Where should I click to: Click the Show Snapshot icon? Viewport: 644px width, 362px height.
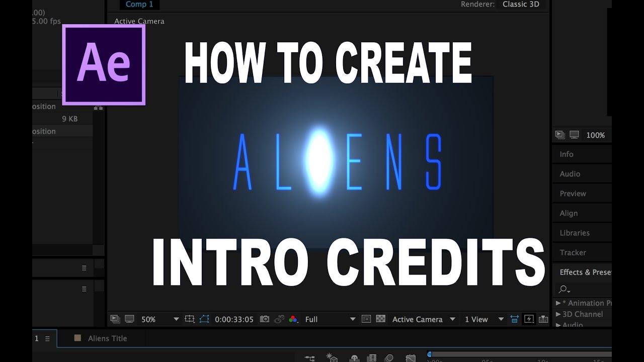(x=279, y=319)
